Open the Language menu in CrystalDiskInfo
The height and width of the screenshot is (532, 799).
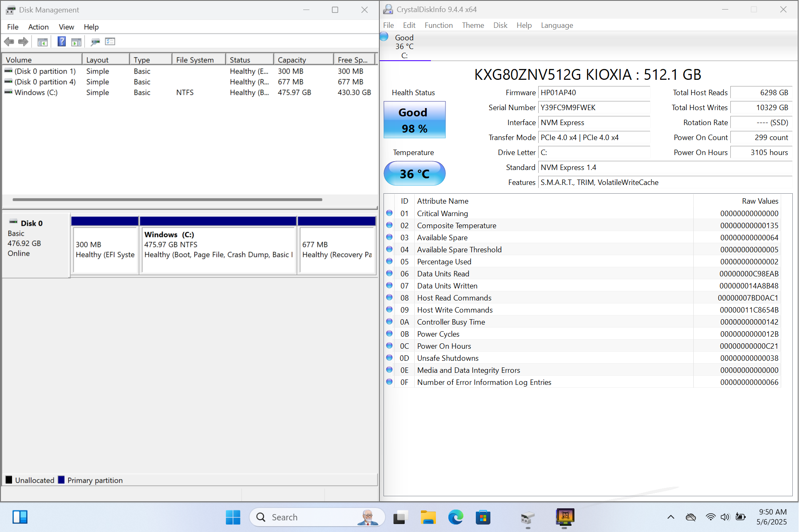557,25
